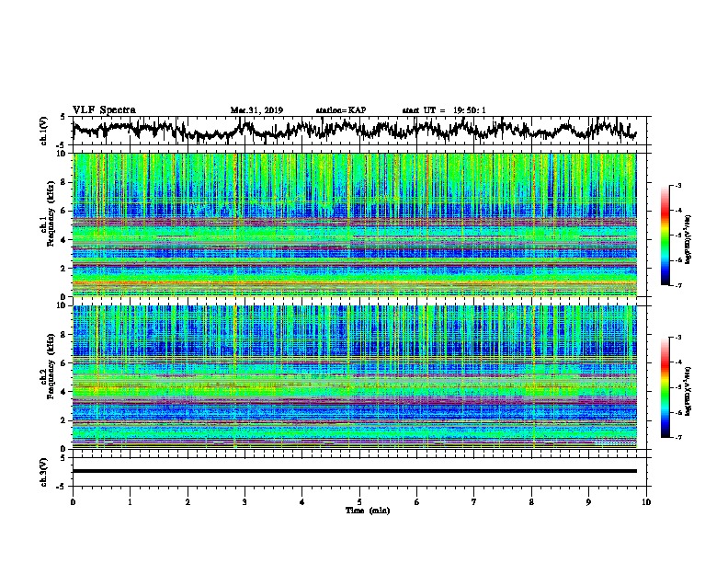Viewport: 728px width, 563px height.
Task: Click time axis tick label '9'
Action: click(588, 502)
